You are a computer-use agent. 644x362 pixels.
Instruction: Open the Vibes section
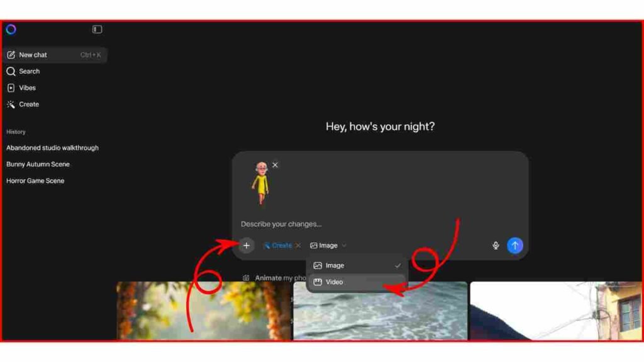[27, 88]
